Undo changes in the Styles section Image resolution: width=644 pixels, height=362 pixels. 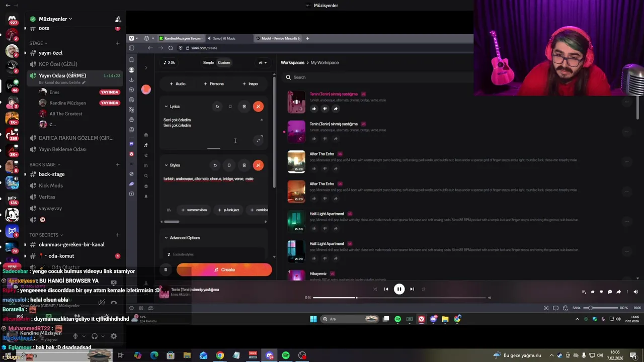tap(215, 165)
